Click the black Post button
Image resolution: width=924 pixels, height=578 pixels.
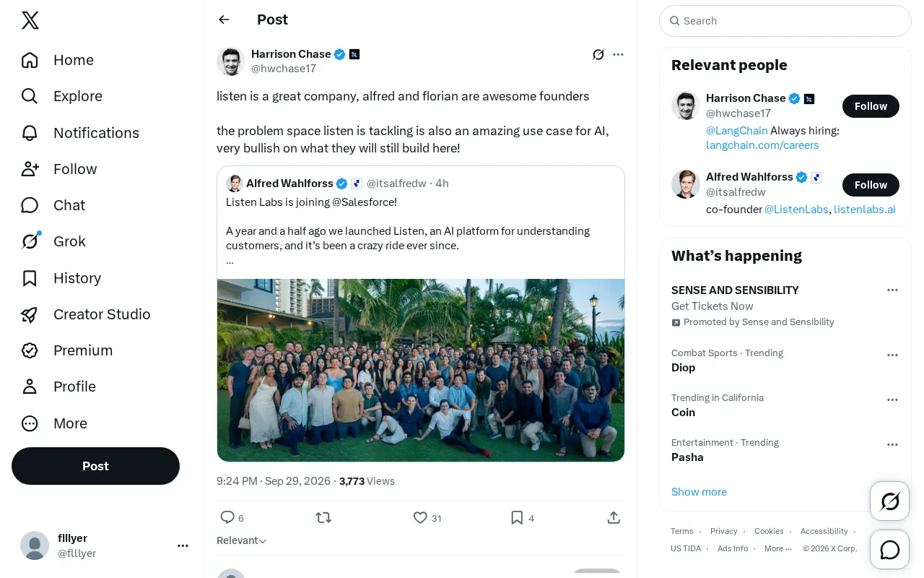point(95,466)
